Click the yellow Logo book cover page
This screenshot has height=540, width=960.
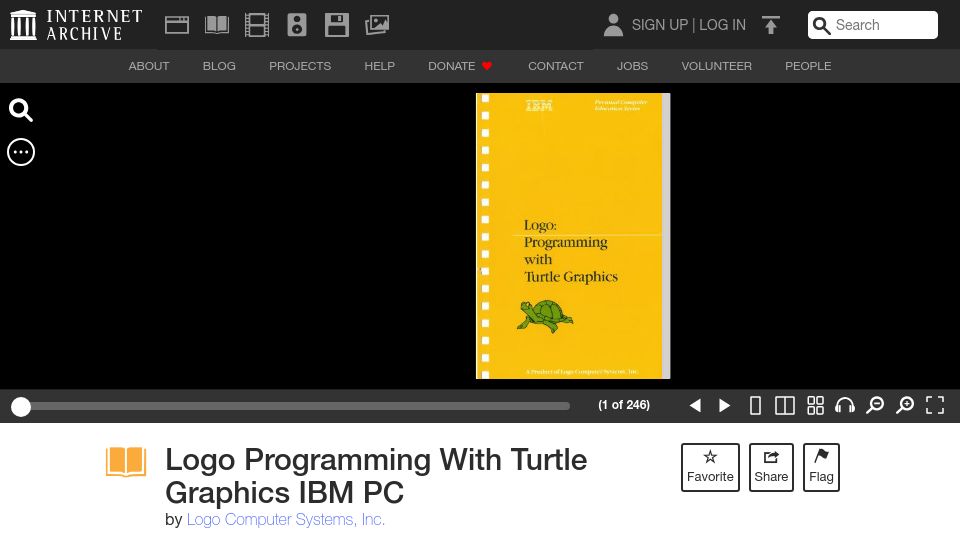(x=573, y=236)
